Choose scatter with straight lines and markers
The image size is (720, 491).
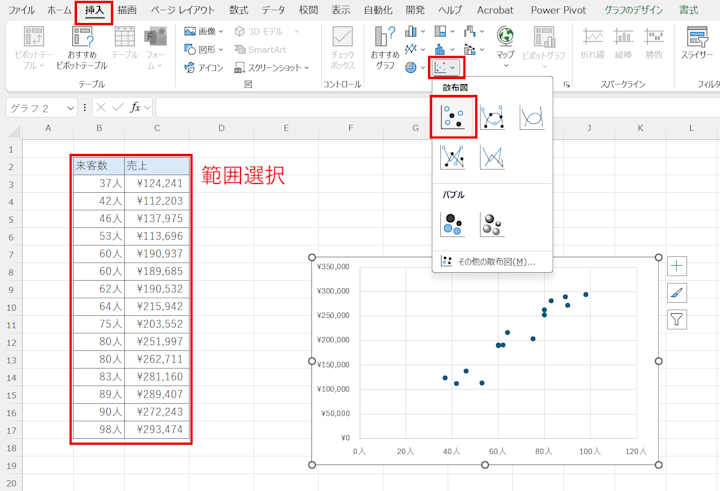pyautogui.click(x=453, y=157)
